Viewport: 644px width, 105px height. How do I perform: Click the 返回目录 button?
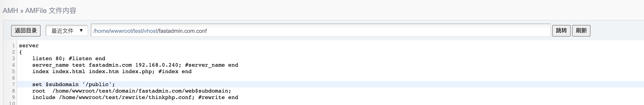(x=26, y=31)
